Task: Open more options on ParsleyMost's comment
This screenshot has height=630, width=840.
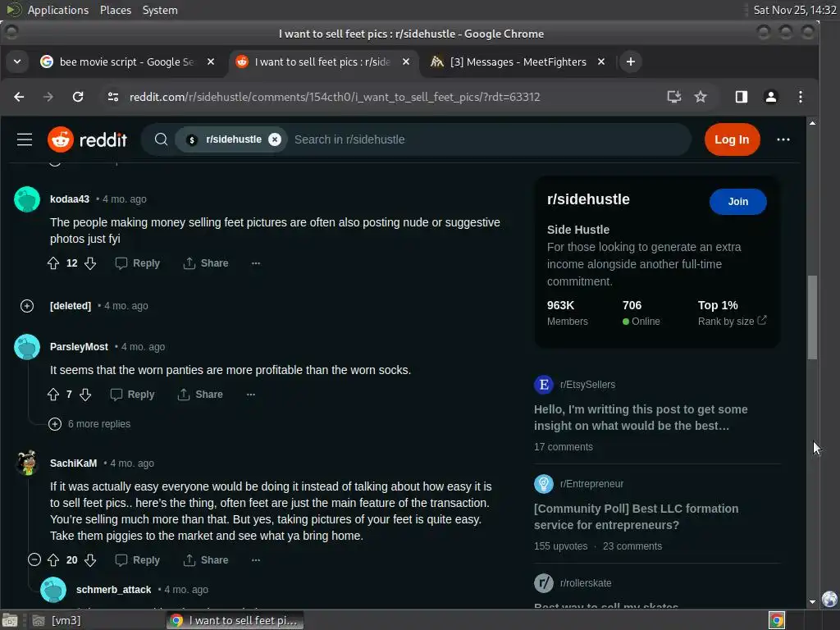Action: (251, 395)
